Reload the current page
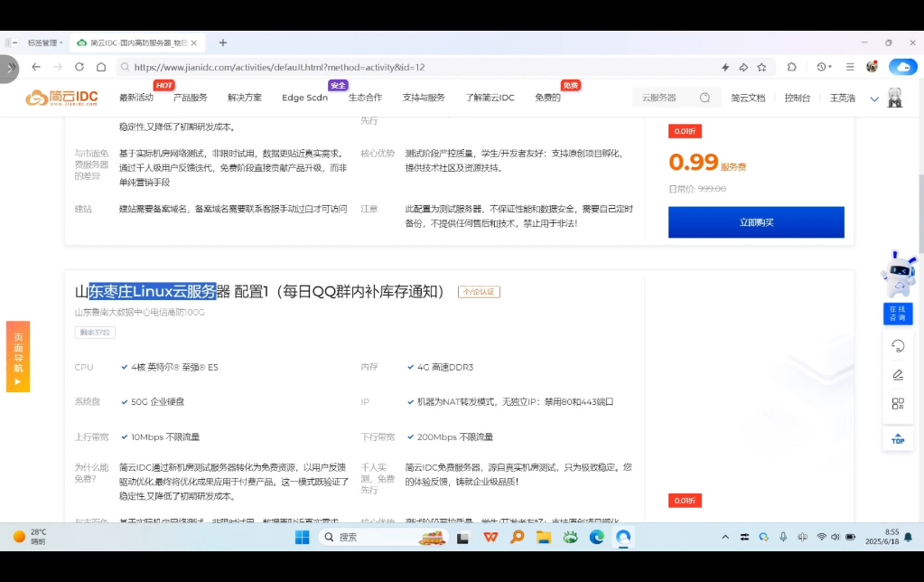Screen dimensions: 924x582 tap(79, 67)
